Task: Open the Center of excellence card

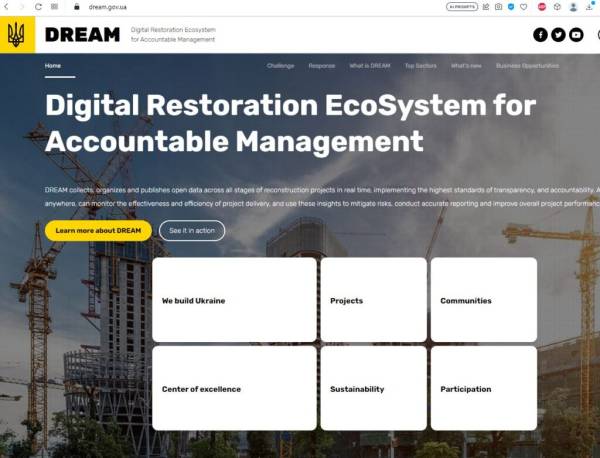Action: [234, 388]
